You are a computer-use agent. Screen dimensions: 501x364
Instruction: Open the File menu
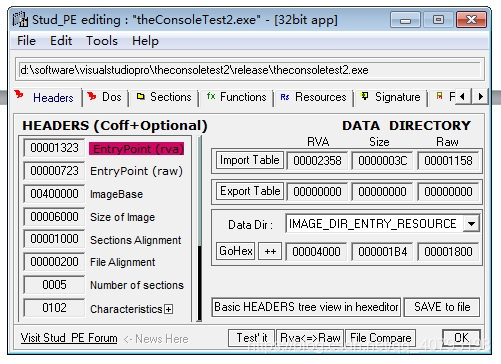pyautogui.click(x=26, y=41)
